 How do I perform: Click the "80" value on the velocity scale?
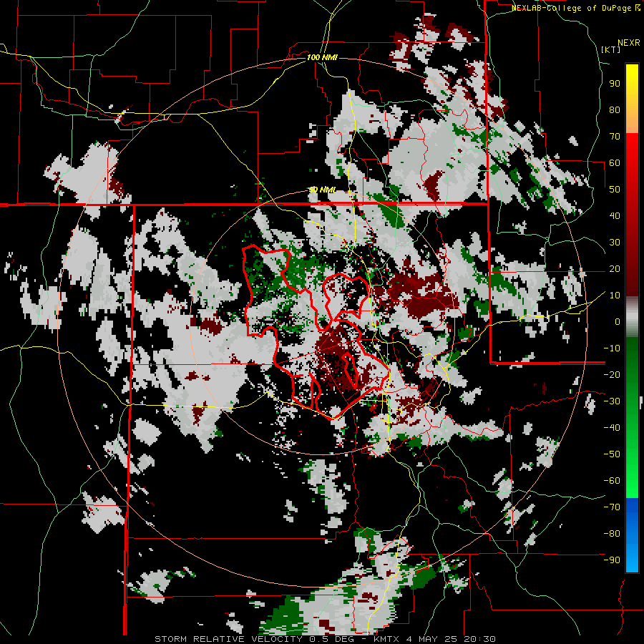615,110
